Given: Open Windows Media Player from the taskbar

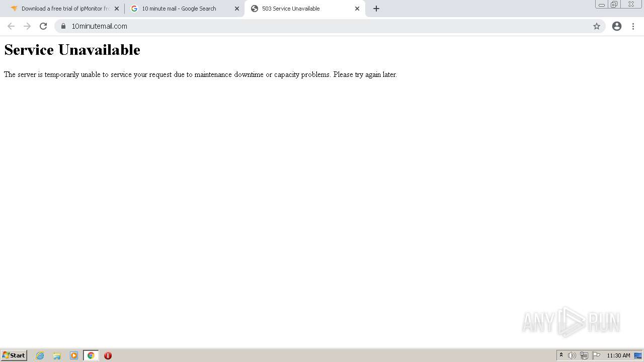Looking at the screenshot, I should pyautogui.click(x=74, y=355).
